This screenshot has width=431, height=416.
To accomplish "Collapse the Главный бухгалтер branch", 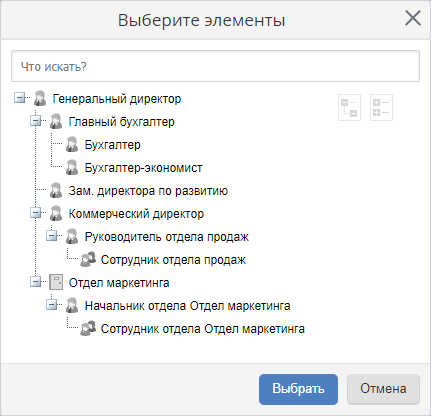I will 35,121.
